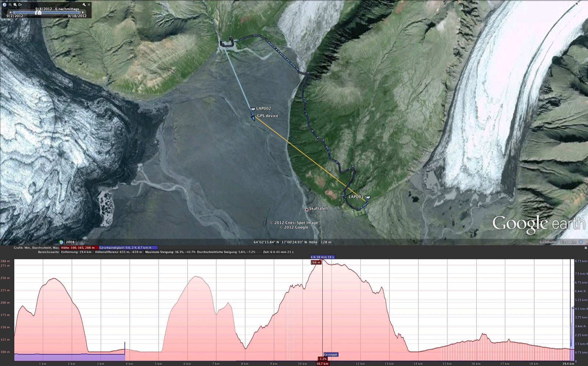Toggle north-up via the N compass indicator
The height and width of the screenshot is (366, 588).
tap(577, 4)
